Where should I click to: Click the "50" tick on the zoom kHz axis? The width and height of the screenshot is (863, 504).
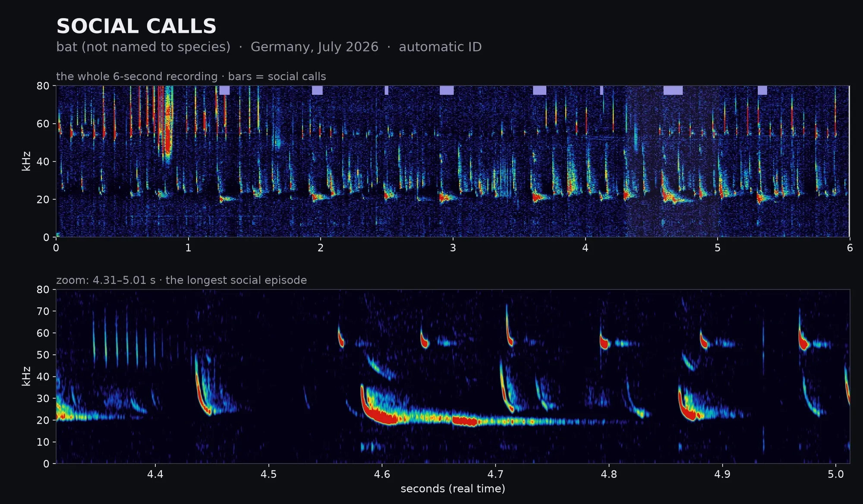click(x=43, y=355)
